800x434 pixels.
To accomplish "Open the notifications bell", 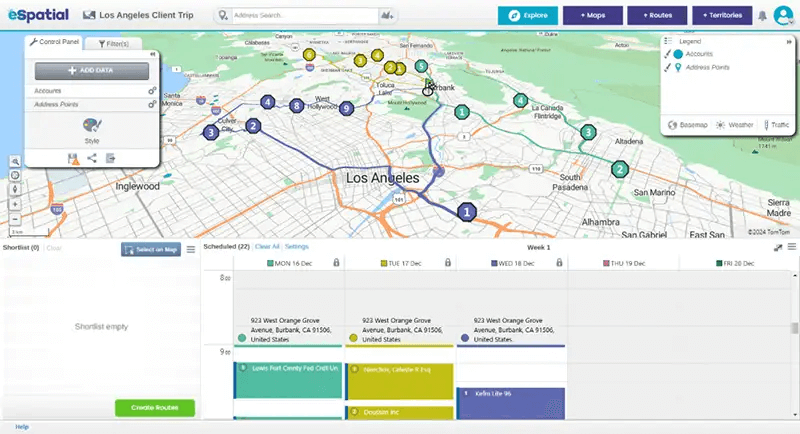I will click(762, 16).
